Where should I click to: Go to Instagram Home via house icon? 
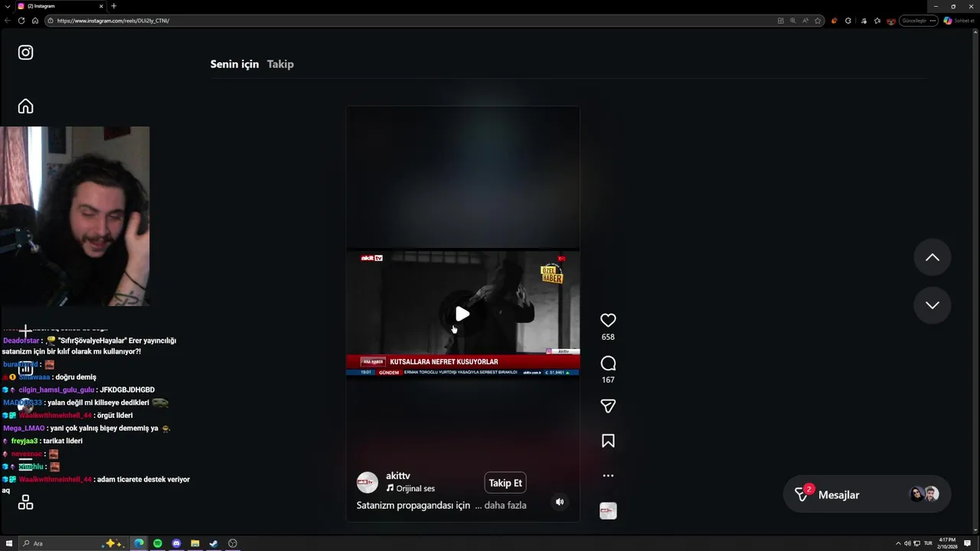coord(25,106)
